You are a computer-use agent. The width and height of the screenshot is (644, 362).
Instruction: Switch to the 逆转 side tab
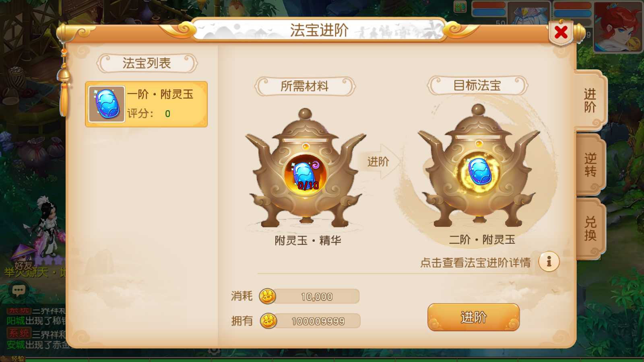(x=590, y=165)
